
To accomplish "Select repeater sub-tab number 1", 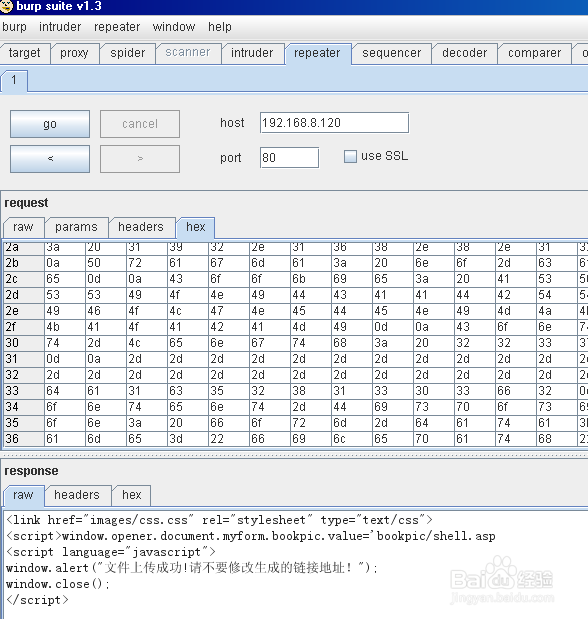I will click(x=14, y=81).
